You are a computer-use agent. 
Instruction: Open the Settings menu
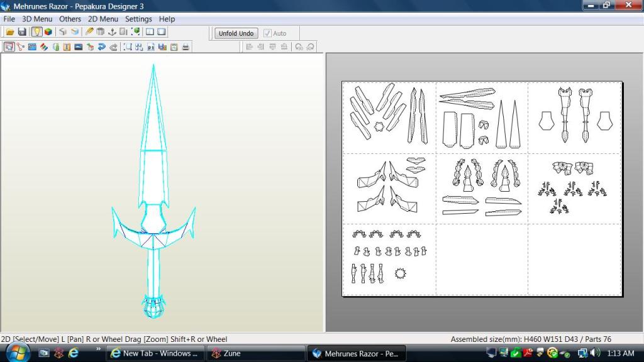(x=138, y=19)
